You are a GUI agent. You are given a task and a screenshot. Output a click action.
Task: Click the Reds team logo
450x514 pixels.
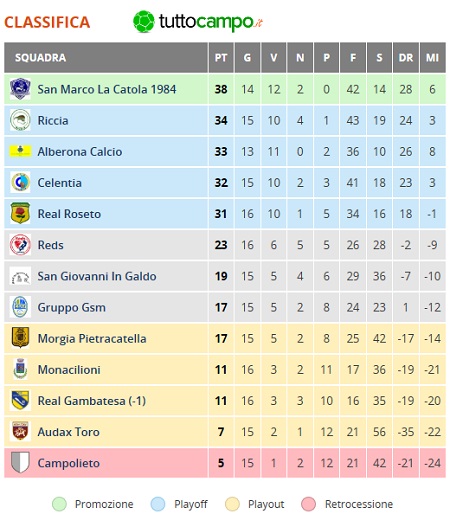tap(20, 245)
